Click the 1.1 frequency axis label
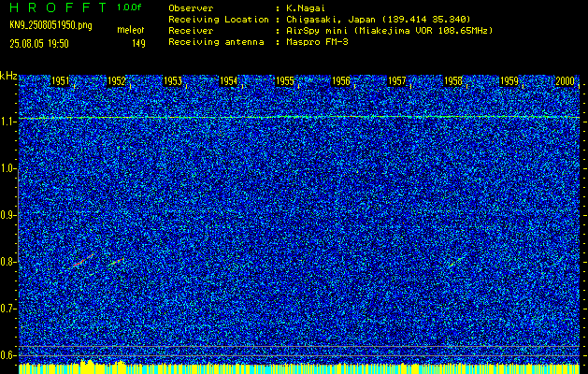This screenshot has width=588, height=374. 7,122
